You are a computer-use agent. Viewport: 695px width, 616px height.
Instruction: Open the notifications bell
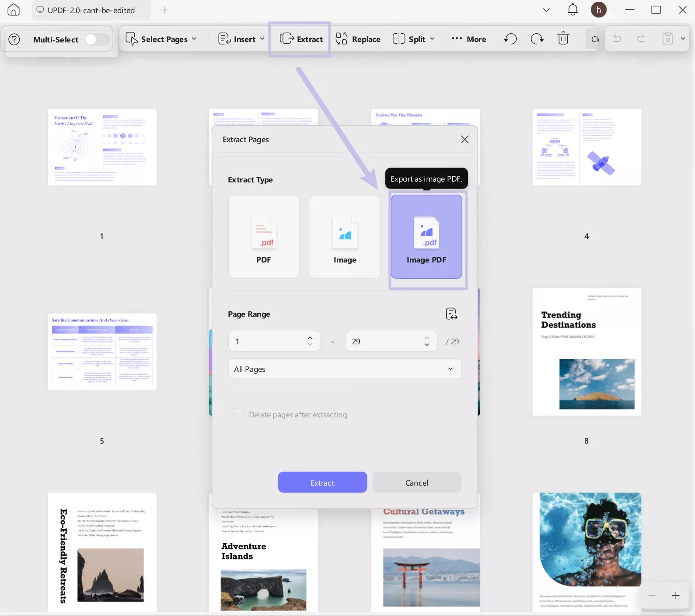(x=573, y=10)
